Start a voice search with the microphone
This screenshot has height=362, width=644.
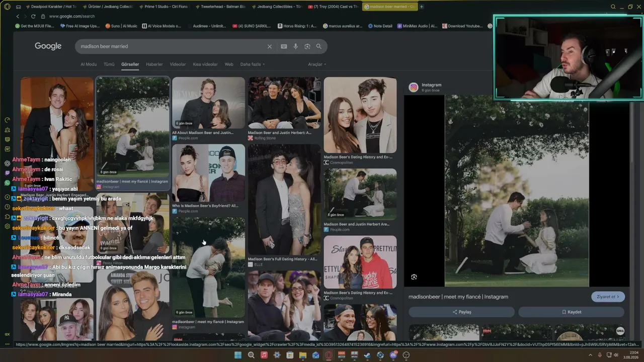[x=295, y=46]
